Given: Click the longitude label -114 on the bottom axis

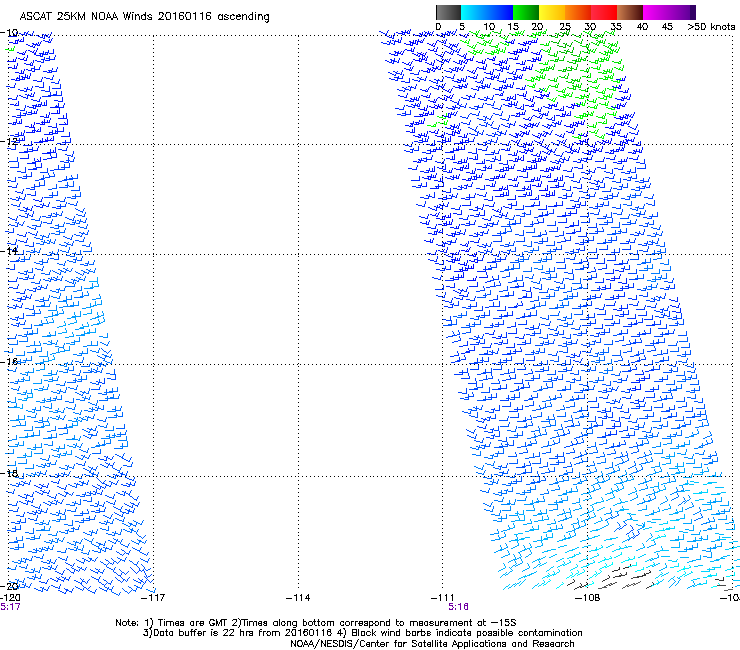Looking at the screenshot, I should point(298,598).
